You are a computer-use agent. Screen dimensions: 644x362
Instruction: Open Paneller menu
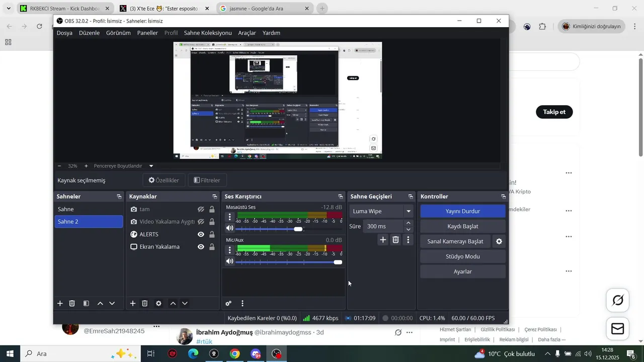tap(148, 33)
